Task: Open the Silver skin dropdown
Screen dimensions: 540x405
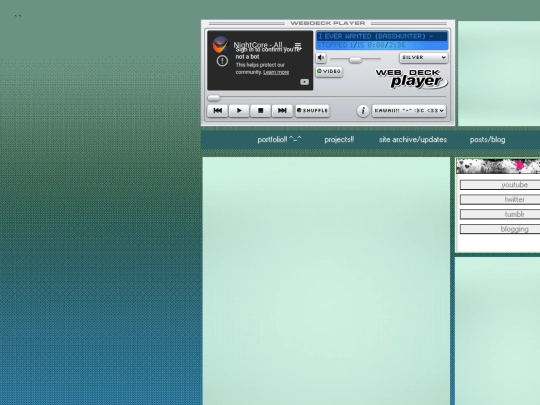Action: [424, 58]
